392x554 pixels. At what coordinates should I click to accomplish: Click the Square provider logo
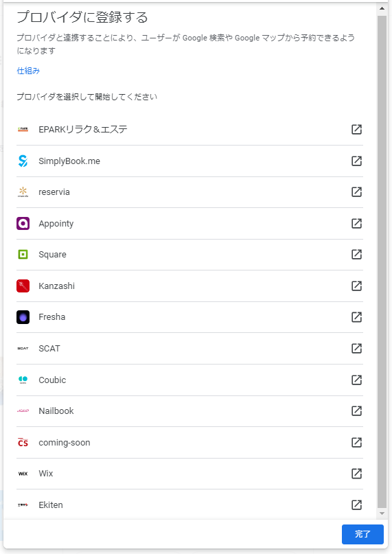tap(23, 255)
